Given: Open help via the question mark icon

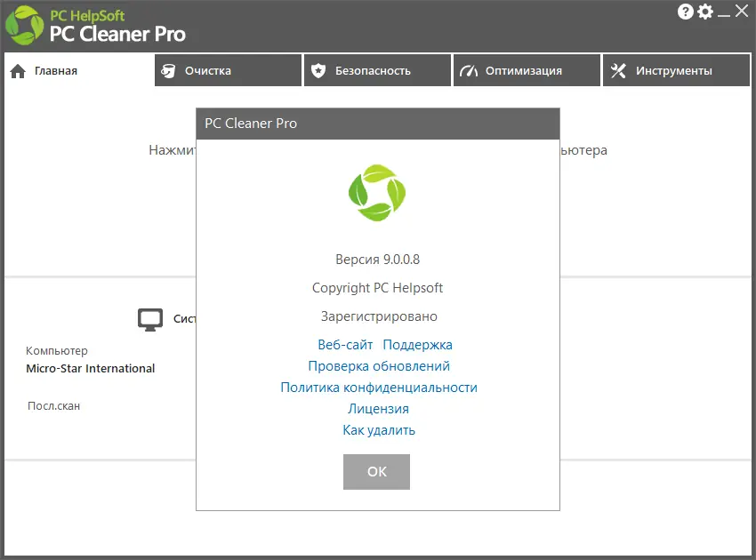Looking at the screenshot, I should (685, 12).
